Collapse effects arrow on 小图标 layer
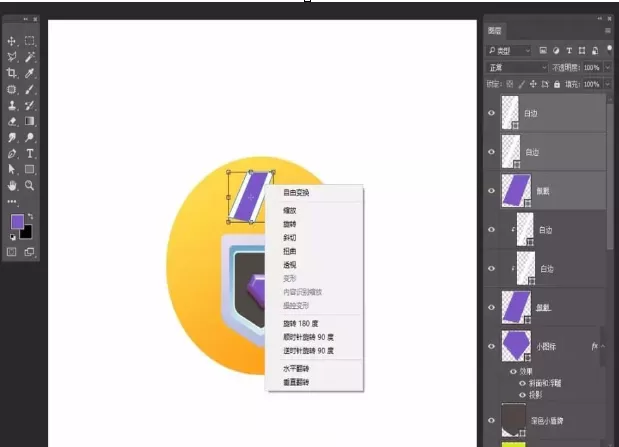 [603, 346]
